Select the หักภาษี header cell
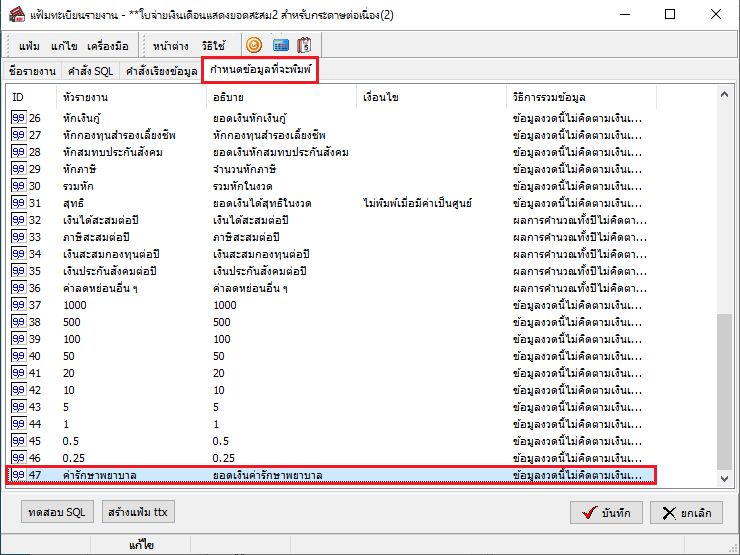The height and width of the screenshot is (555, 740). click(79, 169)
